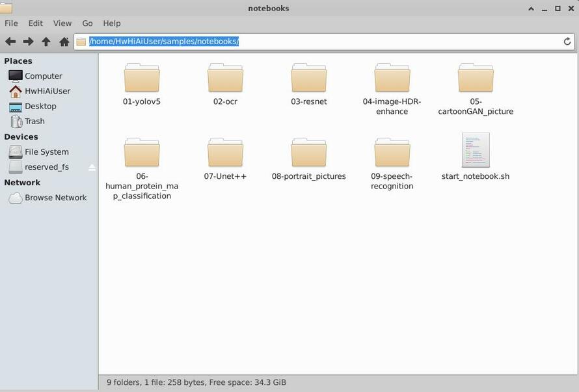Go up to parent folder
The image size is (579, 392).
[46, 42]
